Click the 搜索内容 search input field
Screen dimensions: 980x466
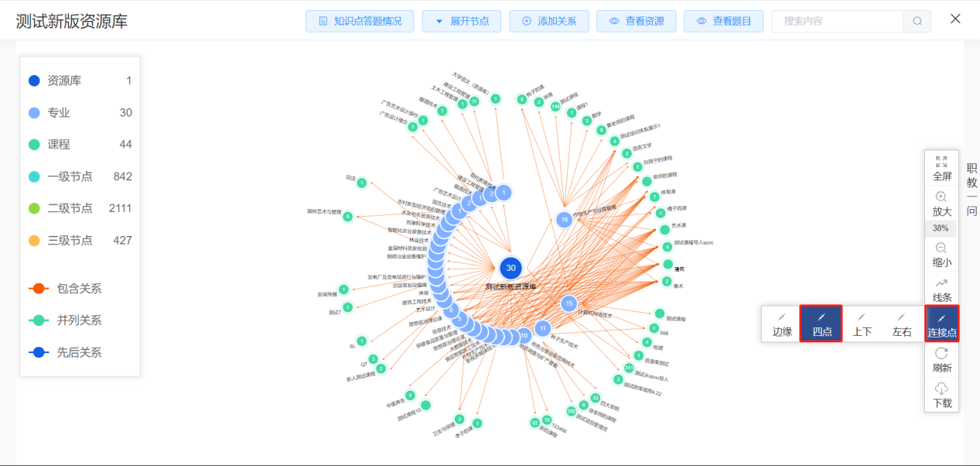pyautogui.click(x=838, y=21)
